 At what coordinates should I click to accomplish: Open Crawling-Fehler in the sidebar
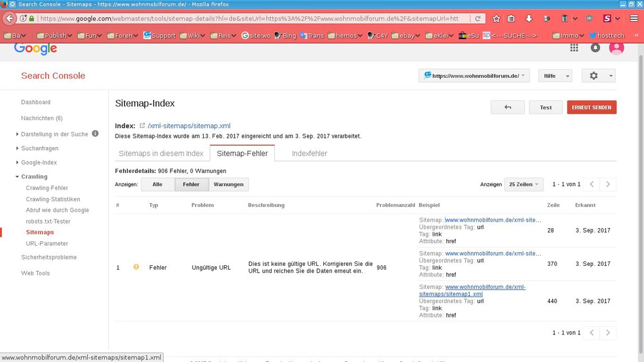pyautogui.click(x=47, y=188)
